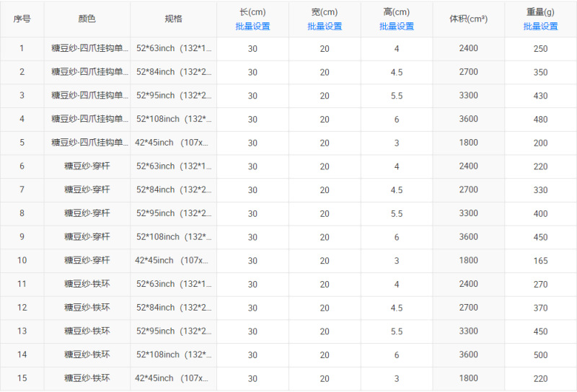Open 批量设置 under the 高(cm) column
577x392 pixels.
397,26
